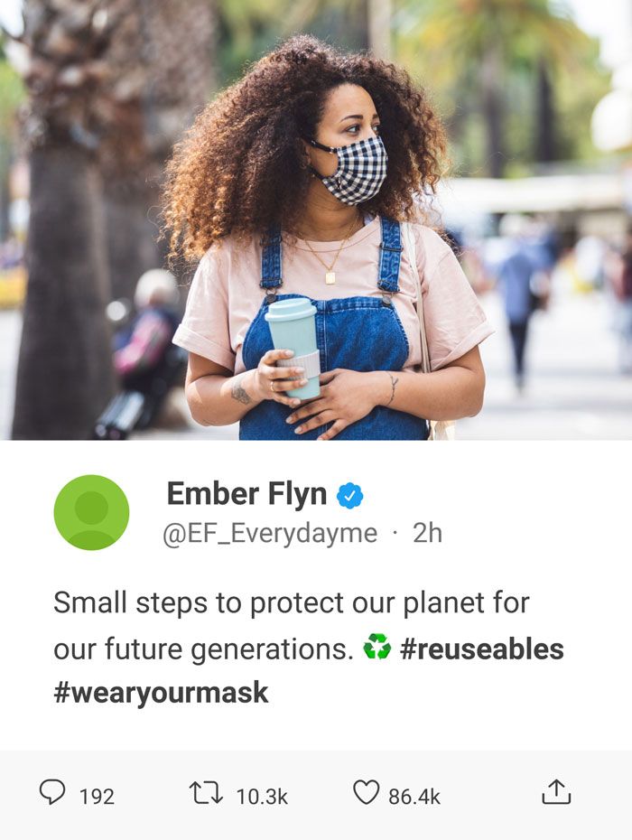Open the photo of woman wearing mask

[x=316, y=219]
